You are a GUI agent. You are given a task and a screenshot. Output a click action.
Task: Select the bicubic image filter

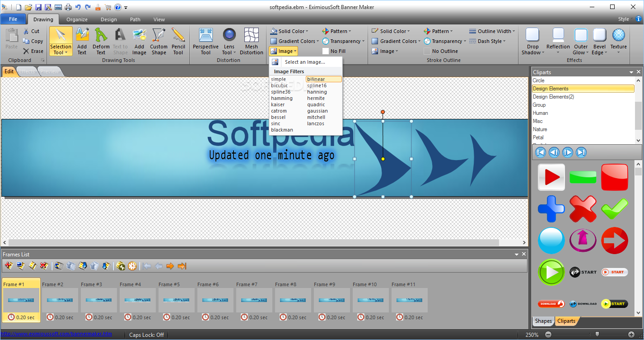(x=280, y=85)
